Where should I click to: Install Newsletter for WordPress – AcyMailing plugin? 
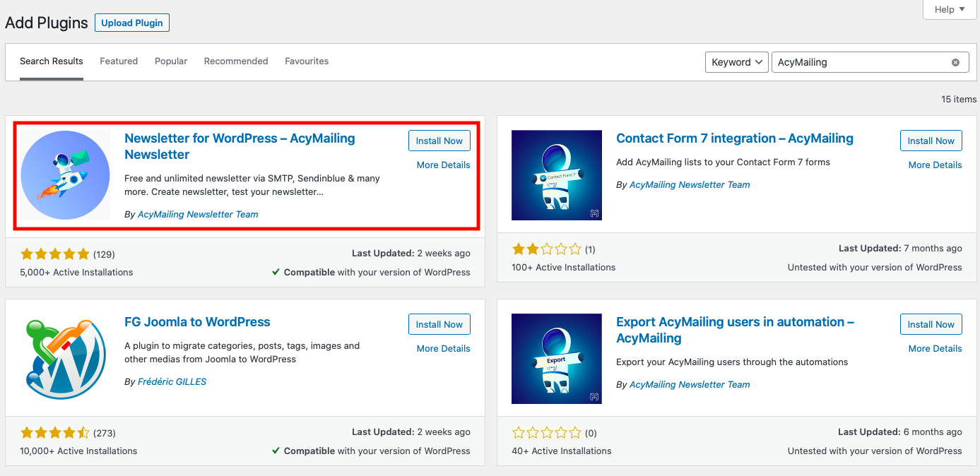439,141
